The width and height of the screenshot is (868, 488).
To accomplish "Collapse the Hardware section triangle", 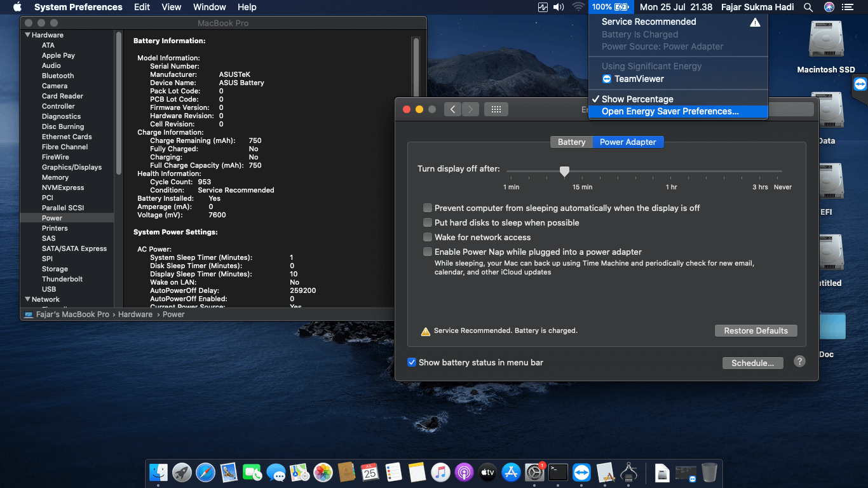I will point(27,35).
